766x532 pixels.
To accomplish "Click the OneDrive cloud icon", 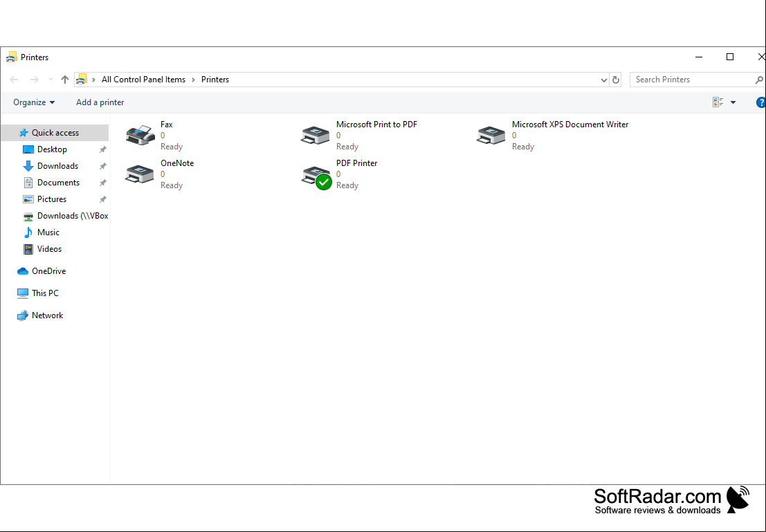I will pos(22,271).
